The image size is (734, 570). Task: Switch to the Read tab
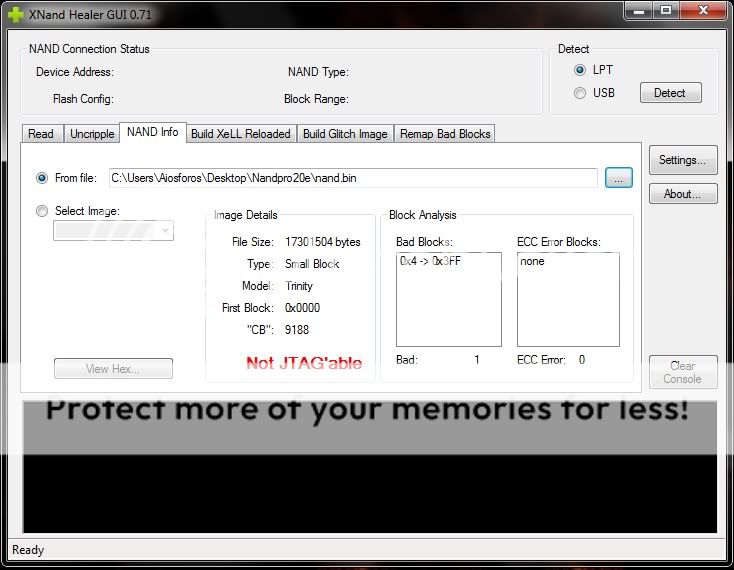click(41, 134)
